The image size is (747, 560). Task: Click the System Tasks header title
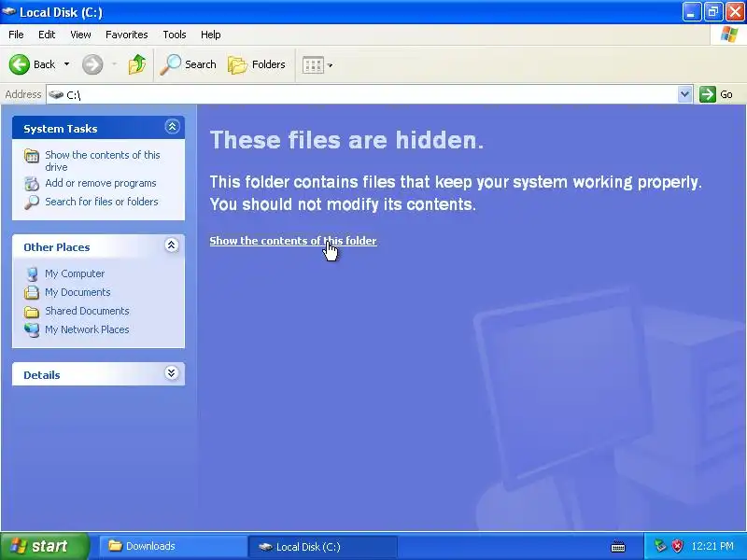point(61,129)
